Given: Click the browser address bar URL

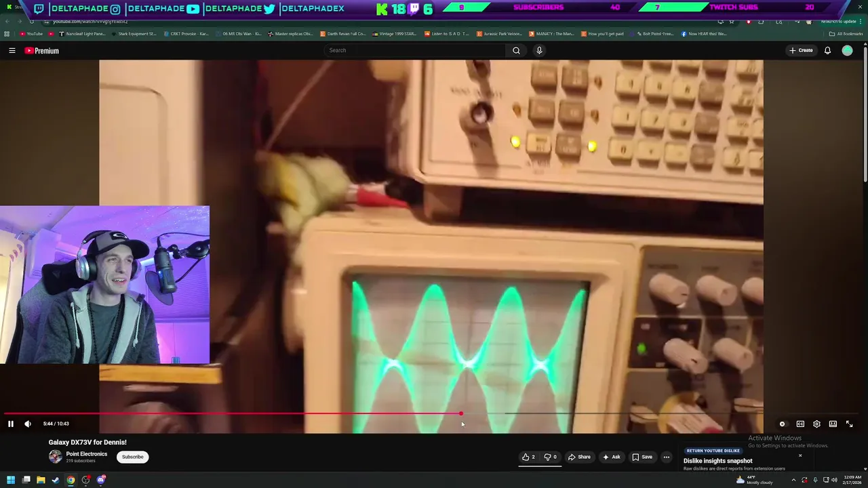Looking at the screenshot, I should [x=90, y=22].
